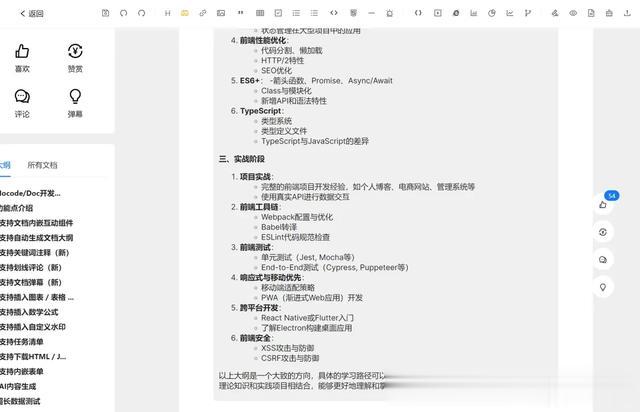The width and height of the screenshot is (640, 412).
Task: Open outline item 功能点介绍
Action: (16, 208)
